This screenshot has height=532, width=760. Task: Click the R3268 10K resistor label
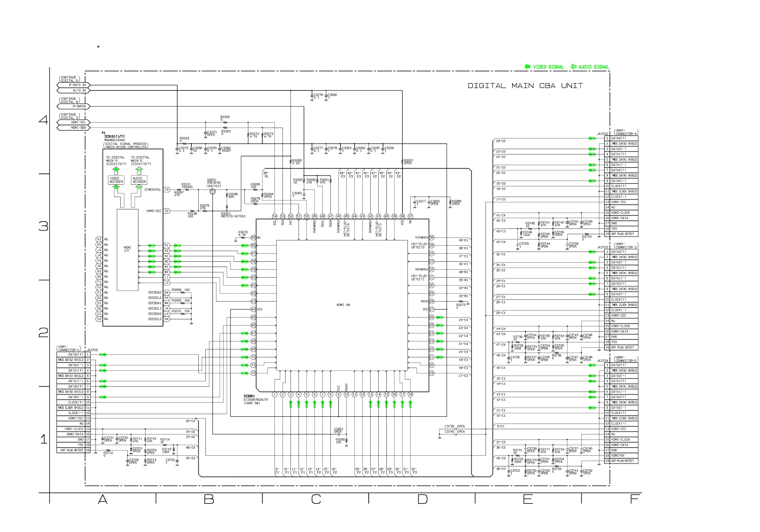181,290
